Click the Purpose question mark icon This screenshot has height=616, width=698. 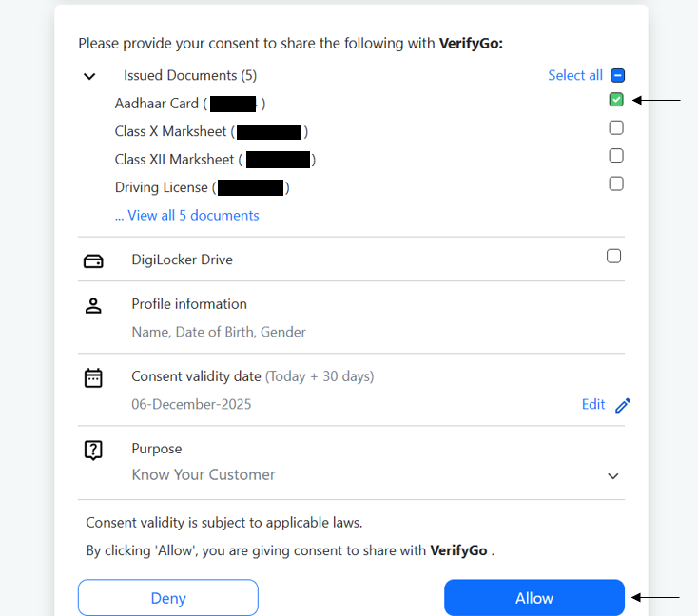pyautogui.click(x=93, y=450)
